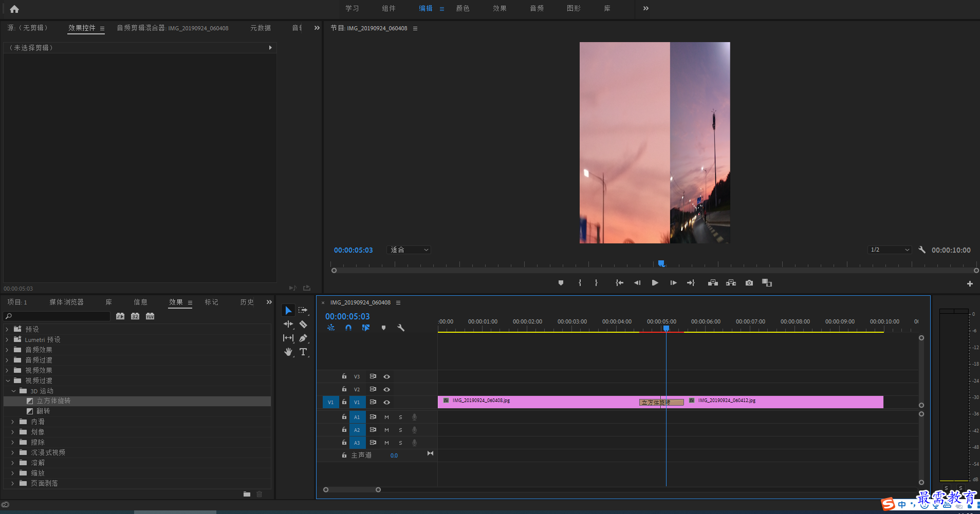The height and width of the screenshot is (514, 980).
Task: Open 元数据 panel tab
Action: point(260,28)
